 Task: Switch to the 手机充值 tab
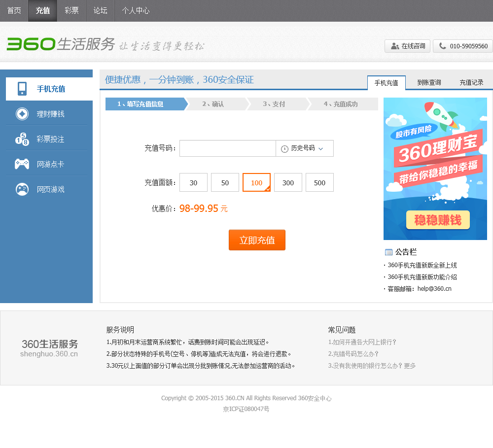click(387, 83)
